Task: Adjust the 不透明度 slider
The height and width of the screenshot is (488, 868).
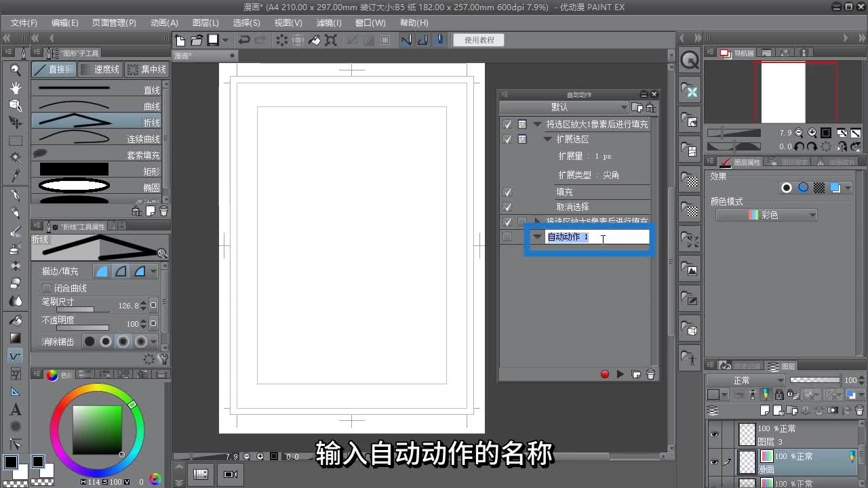Action: pos(83,327)
